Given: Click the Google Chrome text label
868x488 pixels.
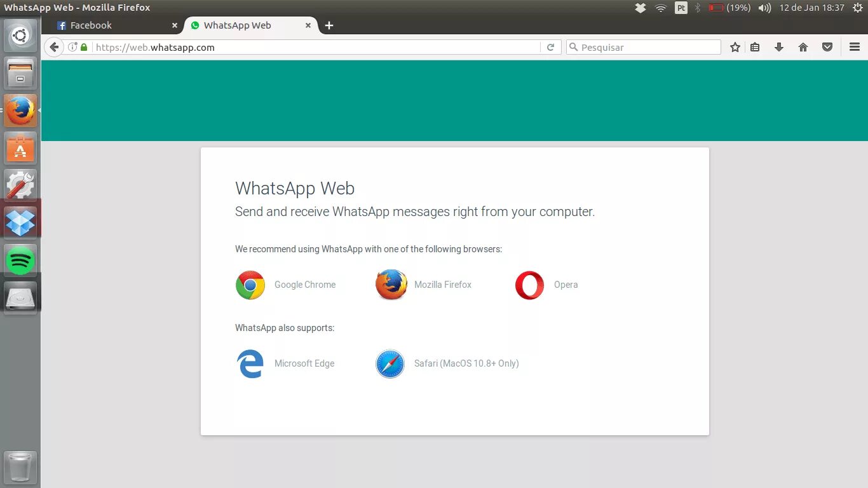Looking at the screenshot, I should (305, 285).
